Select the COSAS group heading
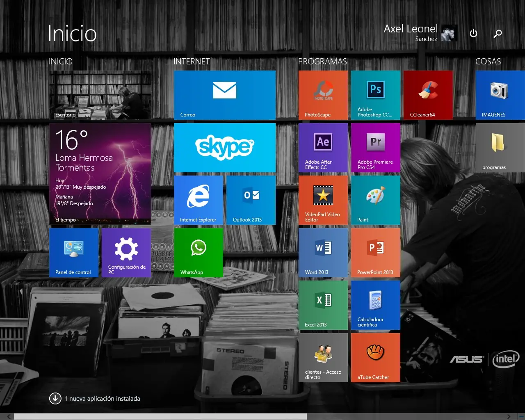This screenshot has width=525, height=420. (x=488, y=62)
